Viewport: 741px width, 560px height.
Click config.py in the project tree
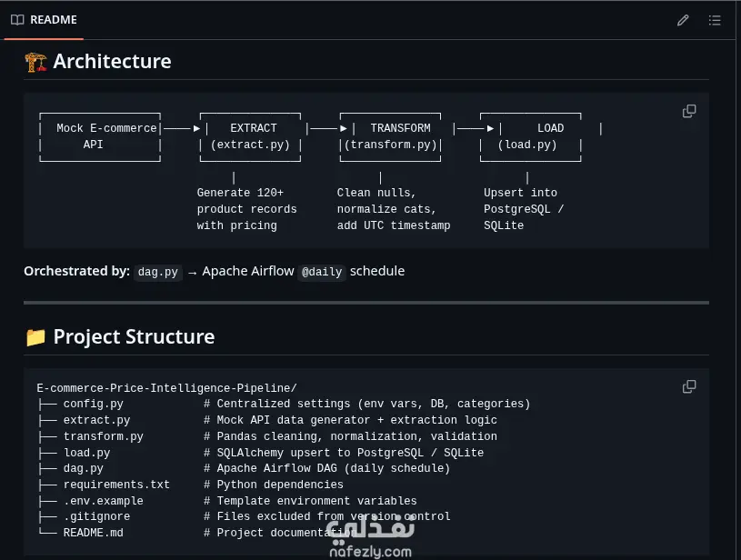[x=93, y=404]
